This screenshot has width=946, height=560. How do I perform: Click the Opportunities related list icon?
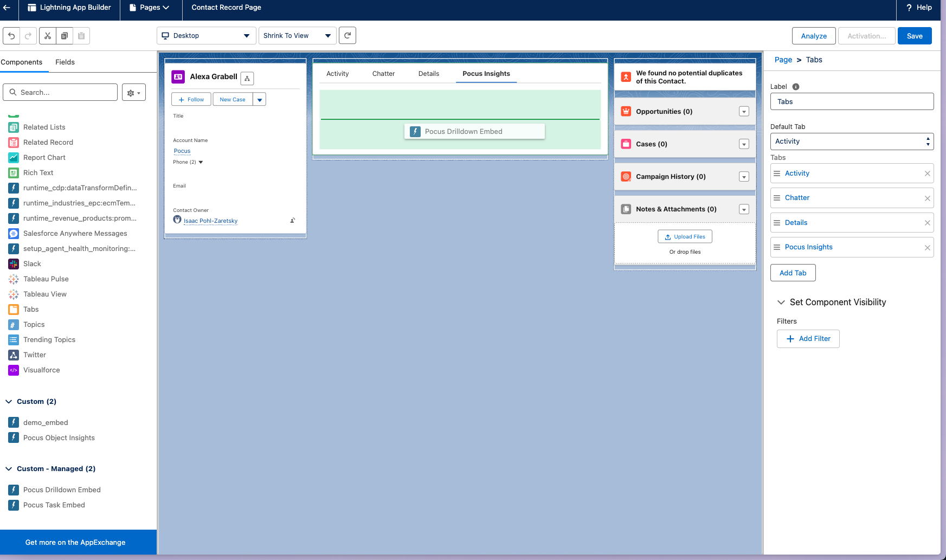coord(626,111)
